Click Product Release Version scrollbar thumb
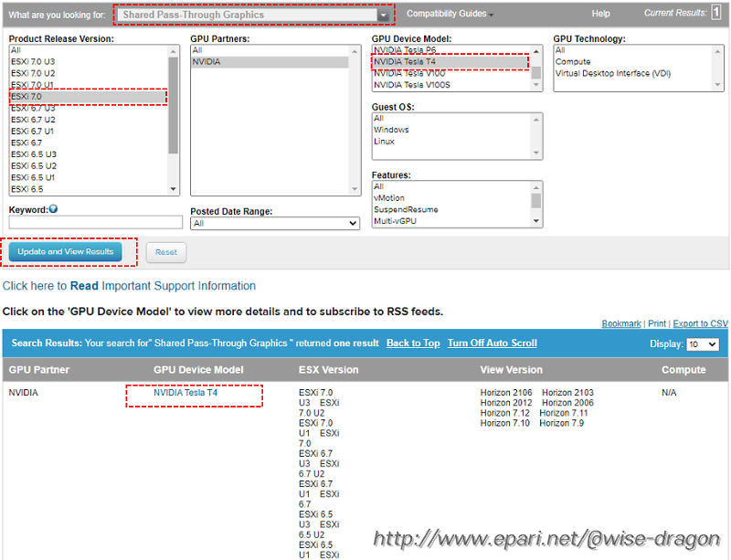731x560 pixels. (173, 105)
